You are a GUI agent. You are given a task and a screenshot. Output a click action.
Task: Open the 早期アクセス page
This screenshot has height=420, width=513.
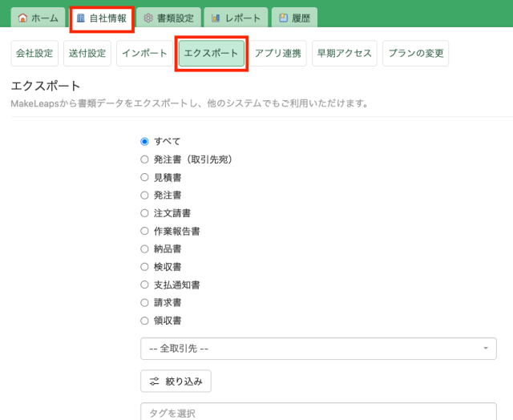click(345, 54)
